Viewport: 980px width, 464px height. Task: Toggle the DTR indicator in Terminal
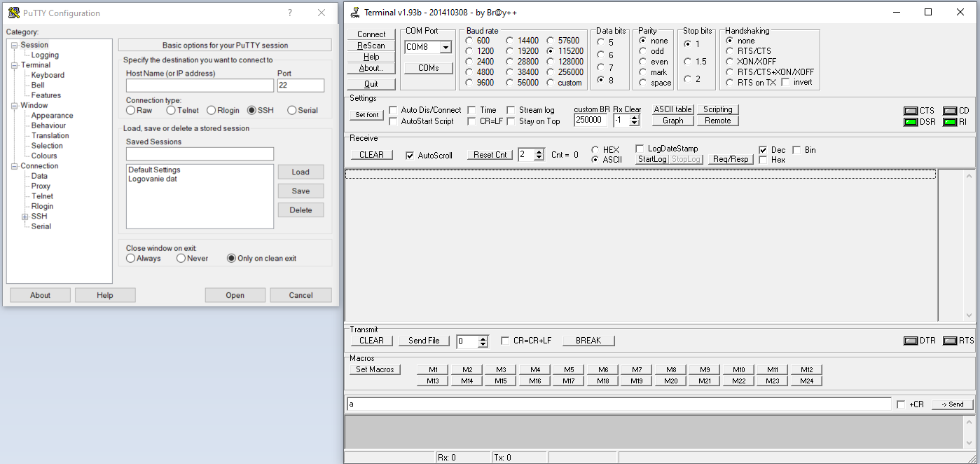tap(911, 341)
